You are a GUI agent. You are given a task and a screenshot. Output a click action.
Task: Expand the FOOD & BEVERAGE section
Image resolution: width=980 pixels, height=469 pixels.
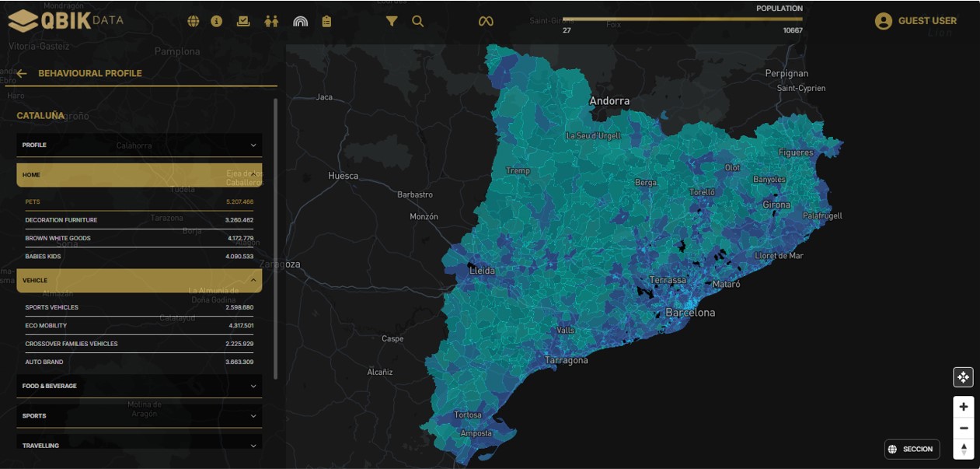point(139,386)
